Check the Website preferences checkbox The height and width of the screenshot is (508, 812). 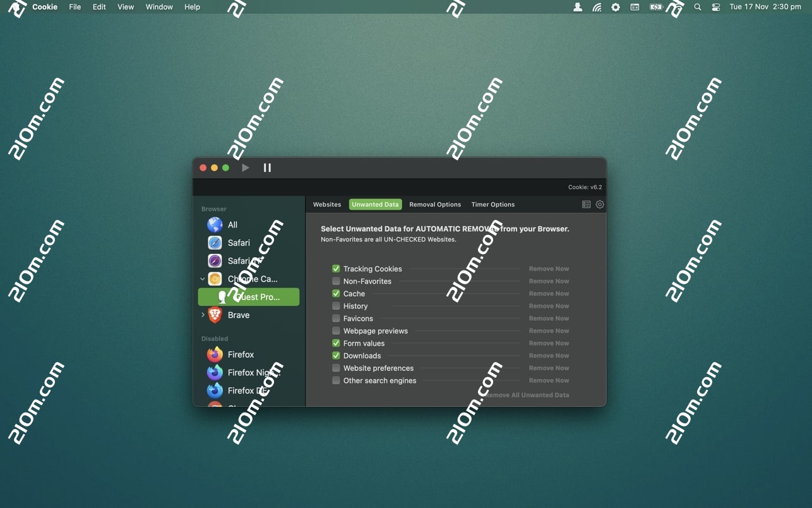(336, 368)
